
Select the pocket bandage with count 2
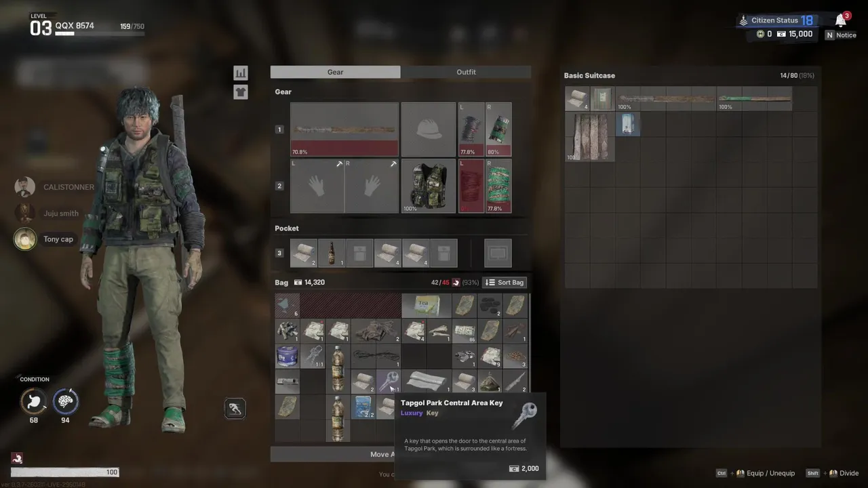tap(304, 253)
